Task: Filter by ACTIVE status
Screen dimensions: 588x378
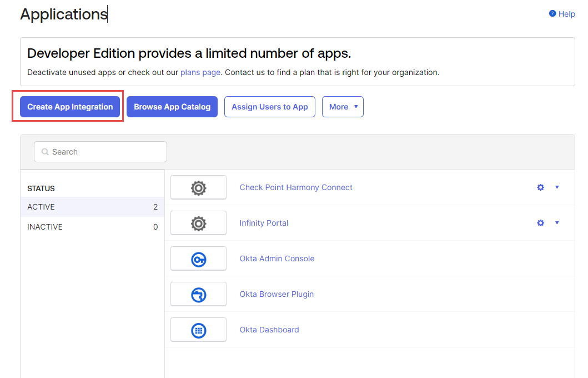Action: point(92,207)
